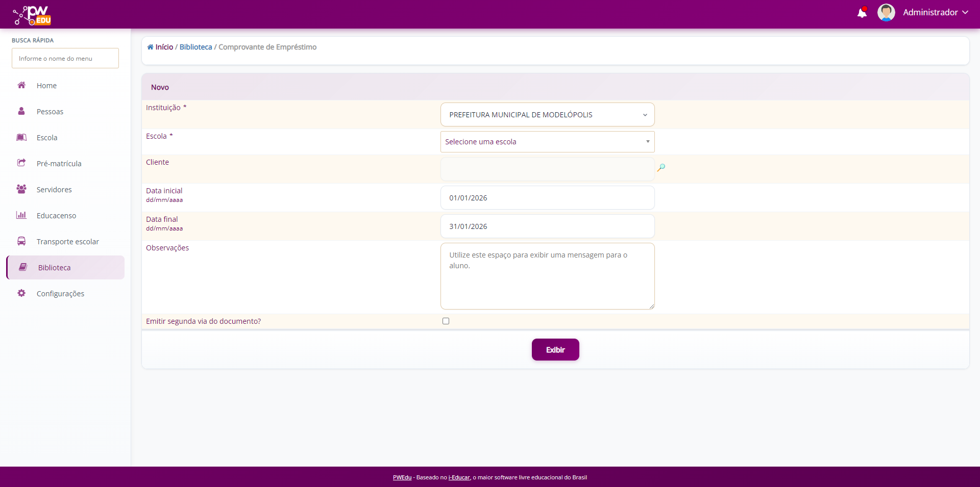Click the Administrador profile avatar
The height and width of the screenshot is (487, 980).
coord(886,13)
